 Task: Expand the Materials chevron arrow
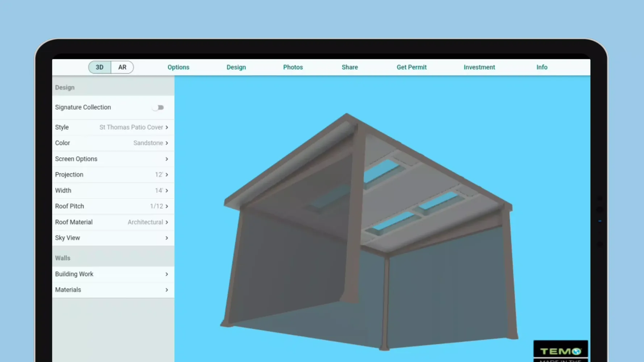click(x=167, y=290)
